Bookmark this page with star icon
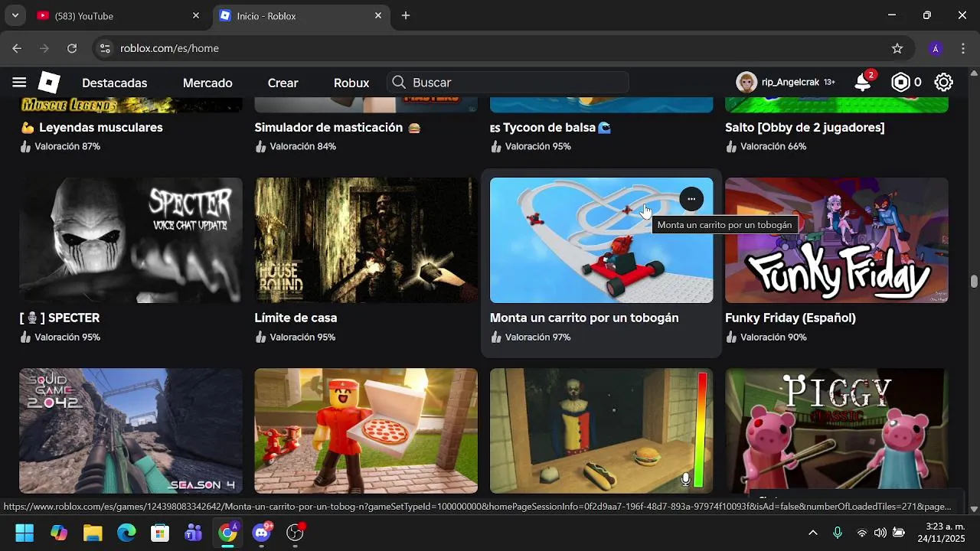This screenshot has height=551, width=980. pyautogui.click(x=897, y=48)
